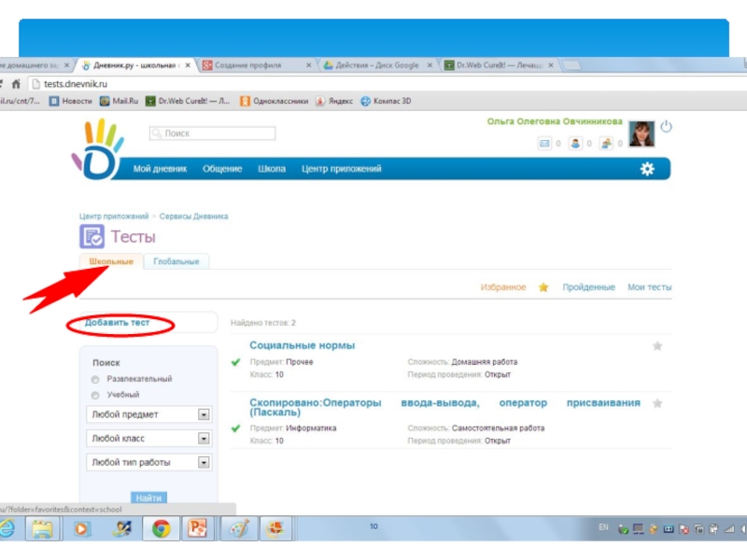Viewport: 747px width, 560px height.
Task: Open the settings gear in blue navigation bar
Action: (x=647, y=169)
